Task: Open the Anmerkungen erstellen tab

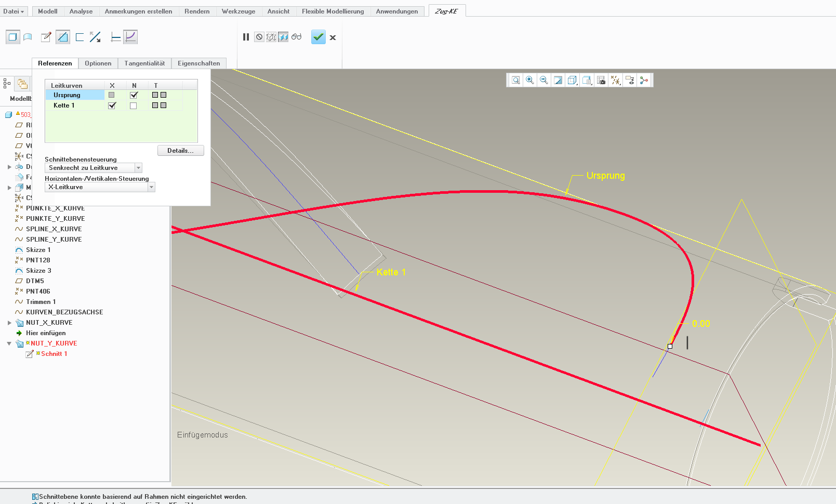Action: click(x=139, y=11)
